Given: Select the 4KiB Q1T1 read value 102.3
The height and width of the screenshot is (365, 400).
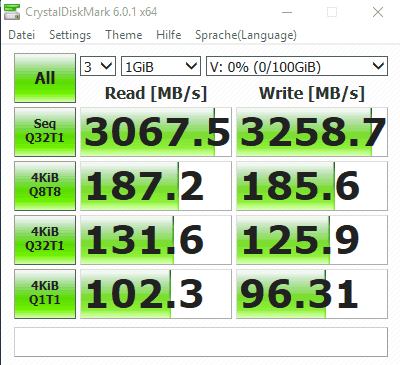Looking at the screenshot, I should click(156, 294).
